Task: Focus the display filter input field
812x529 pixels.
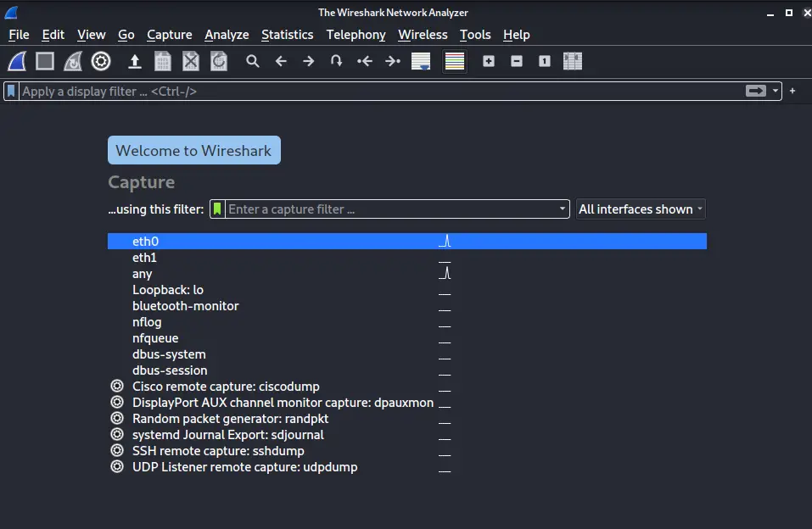Action: coord(382,91)
